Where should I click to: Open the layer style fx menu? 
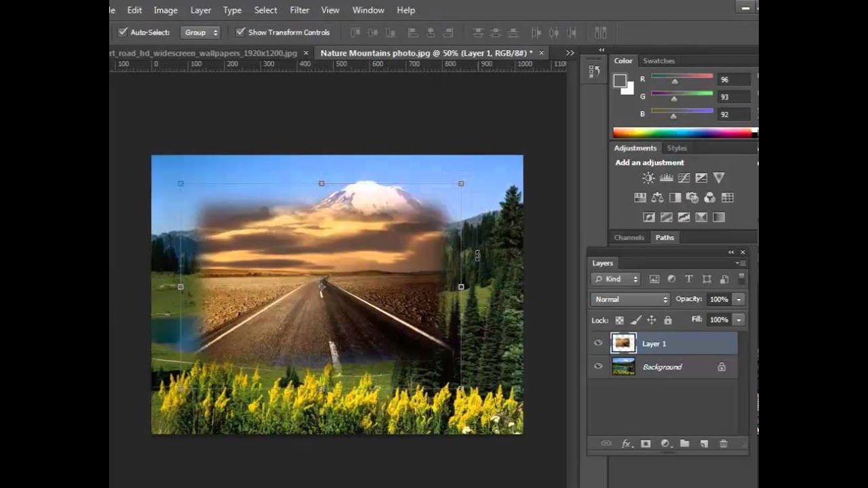pyautogui.click(x=627, y=443)
